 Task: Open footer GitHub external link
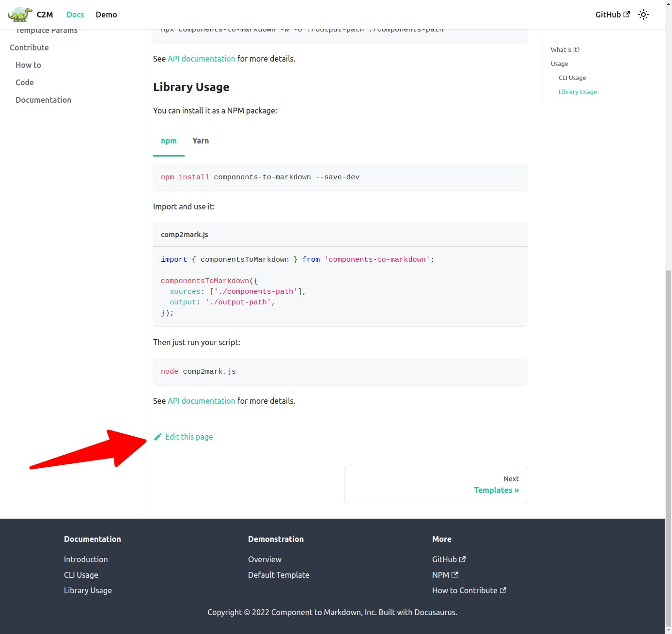click(x=449, y=559)
